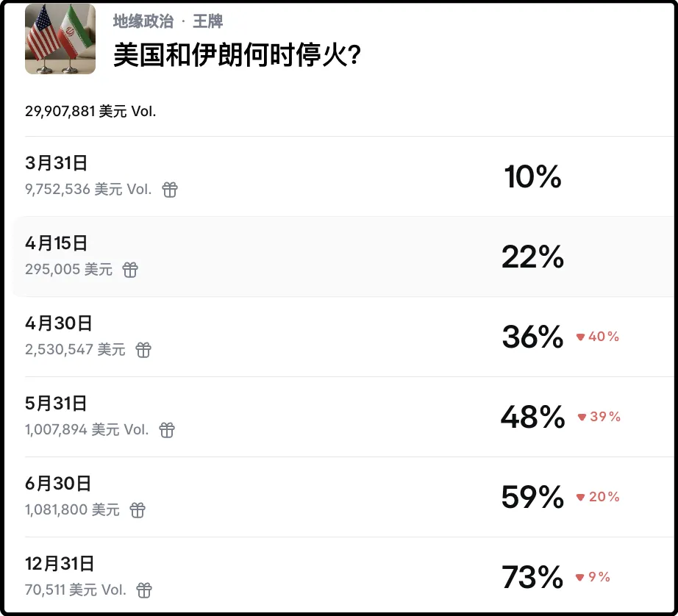678x616 pixels.
Task: Click the 10% probability for 3月31日
Action: [532, 177]
